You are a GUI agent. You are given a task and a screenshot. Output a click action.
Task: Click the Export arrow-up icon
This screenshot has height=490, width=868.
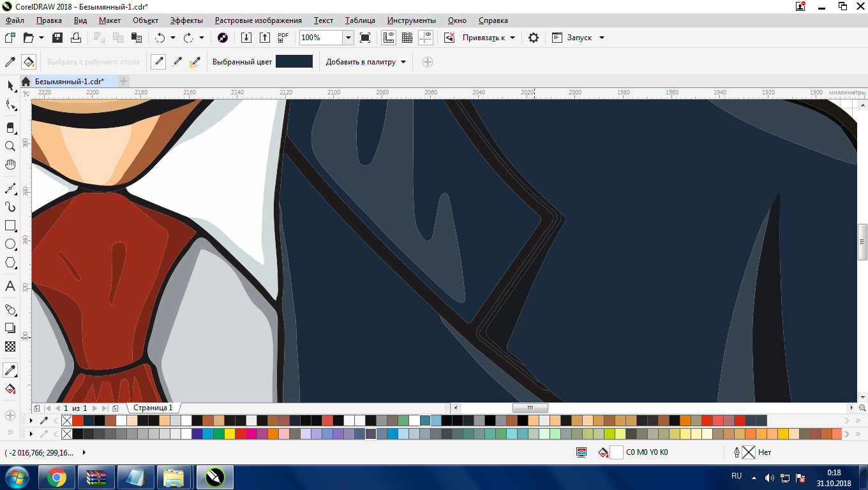[x=266, y=38]
